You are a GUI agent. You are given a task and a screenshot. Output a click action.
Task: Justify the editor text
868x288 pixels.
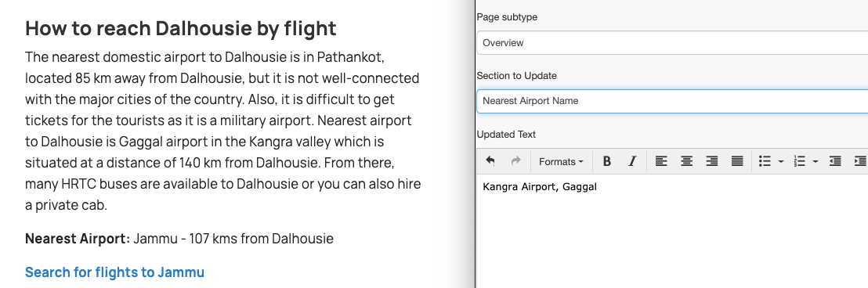737,161
